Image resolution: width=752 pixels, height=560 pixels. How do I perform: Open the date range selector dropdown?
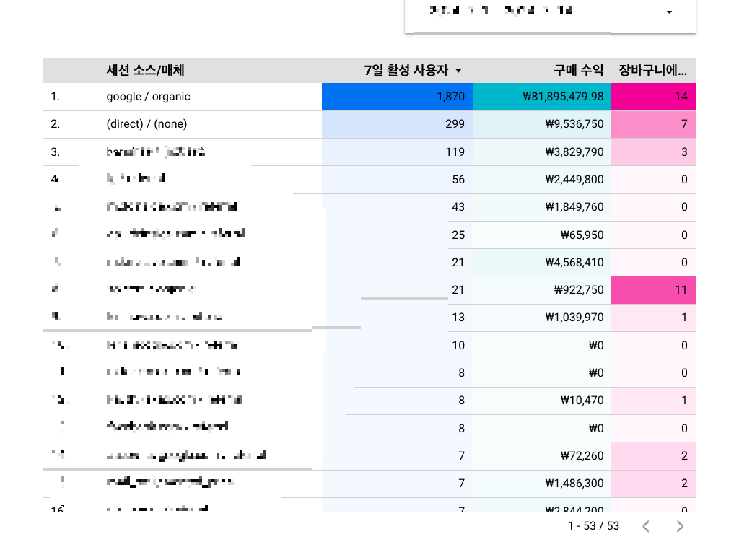(668, 11)
